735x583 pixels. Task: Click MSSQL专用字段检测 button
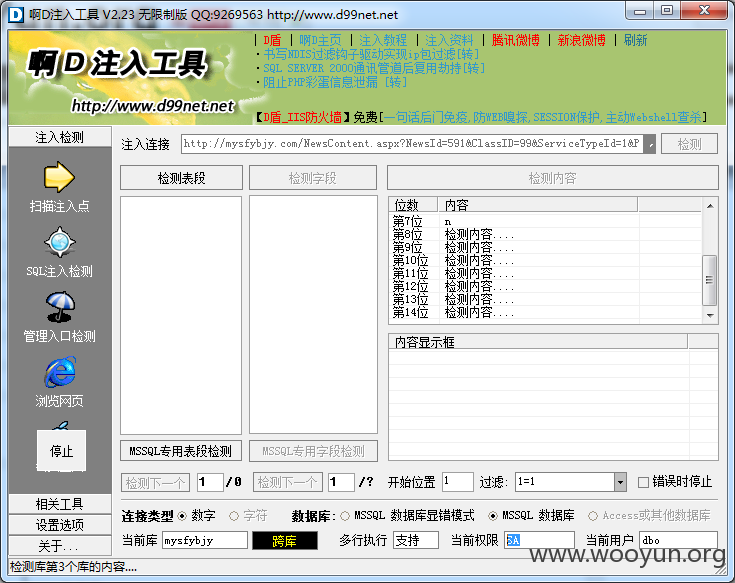313,451
